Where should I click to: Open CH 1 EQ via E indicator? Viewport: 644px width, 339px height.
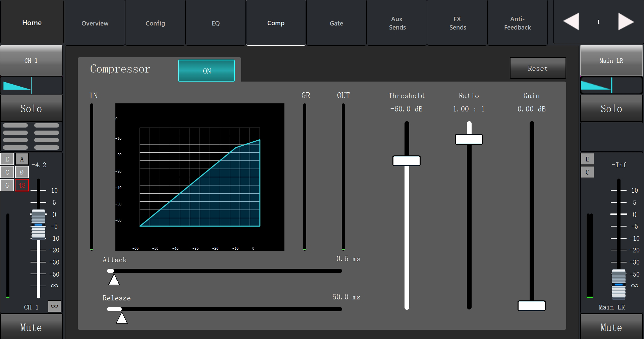click(7, 159)
